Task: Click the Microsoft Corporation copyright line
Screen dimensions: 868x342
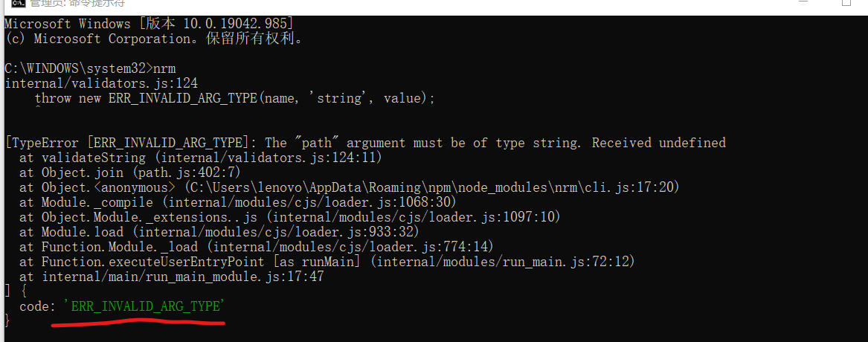Action: tap(153, 39)
